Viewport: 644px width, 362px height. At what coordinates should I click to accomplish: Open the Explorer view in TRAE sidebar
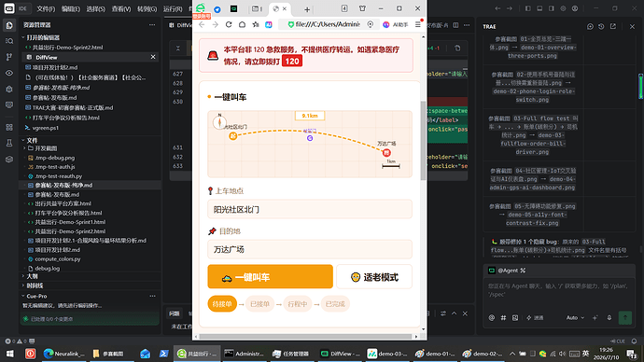click(x=9, y=25)
